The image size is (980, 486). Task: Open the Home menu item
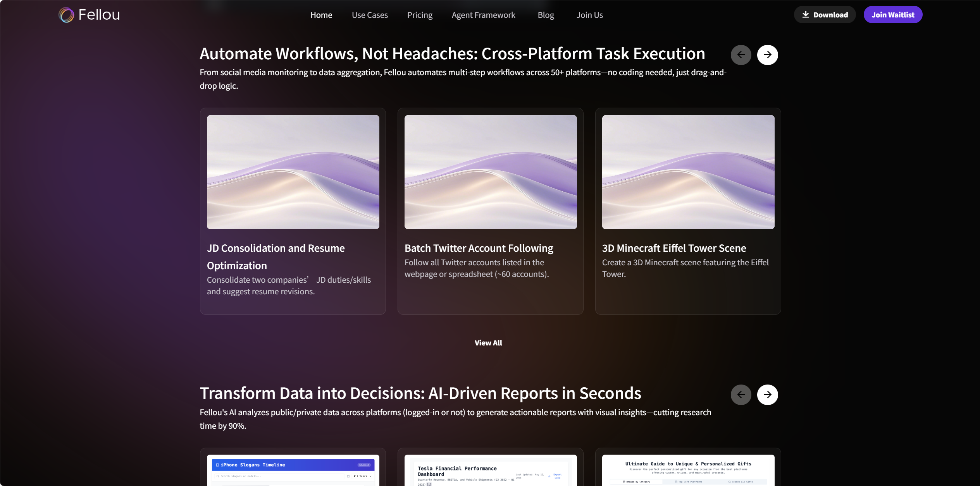pyautogui.click(x=321, y=15)
